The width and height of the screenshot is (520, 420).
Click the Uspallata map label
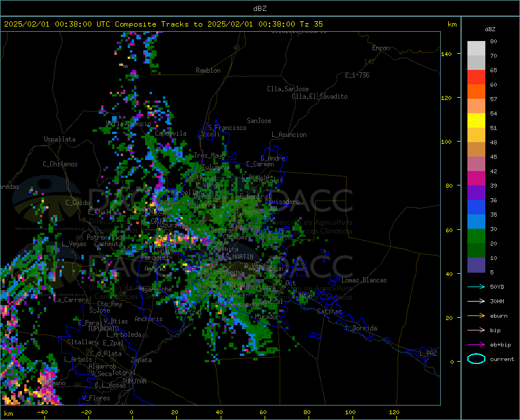(x=60, y=139)
